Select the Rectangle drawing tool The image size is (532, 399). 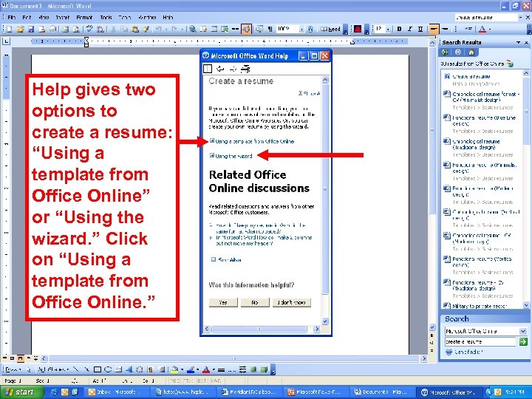pyautogui.click(x=98, y=369)
